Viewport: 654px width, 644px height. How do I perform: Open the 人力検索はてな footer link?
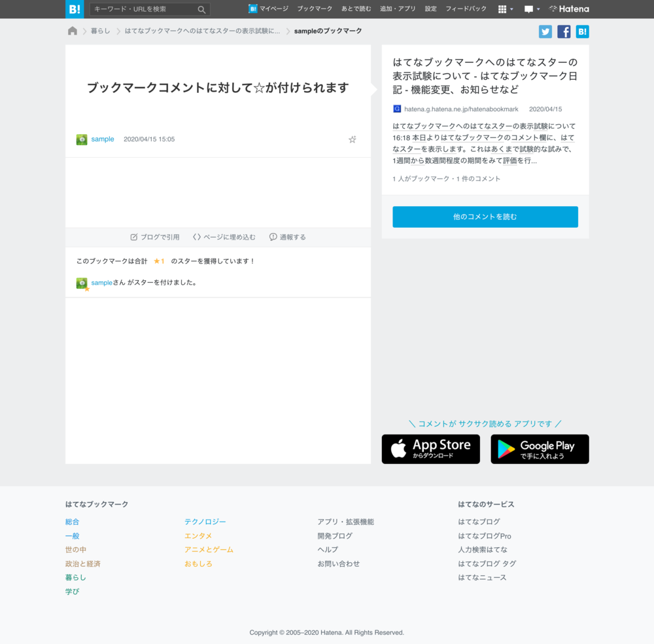pyautogui.click(x=483, y=550)
